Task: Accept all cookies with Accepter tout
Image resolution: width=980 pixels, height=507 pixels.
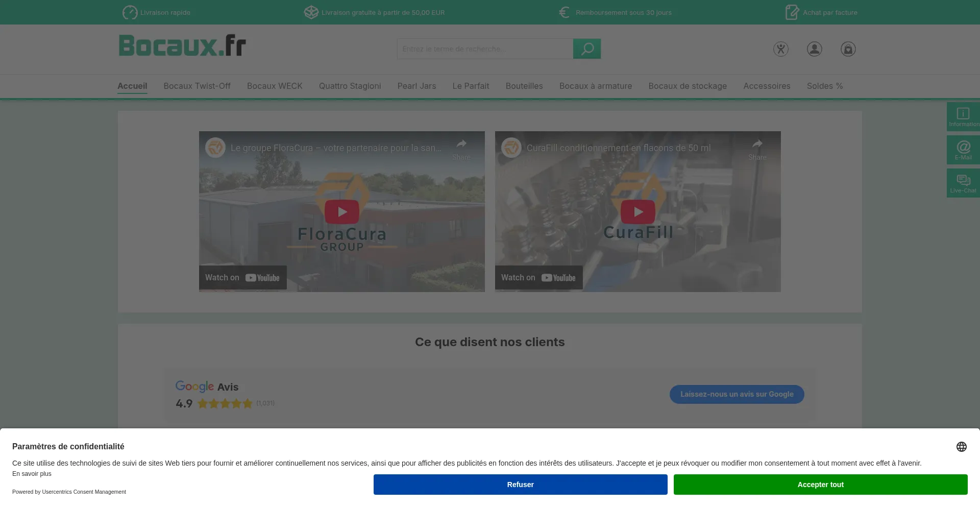Action: pyautogui.click(x=820, y=485)
